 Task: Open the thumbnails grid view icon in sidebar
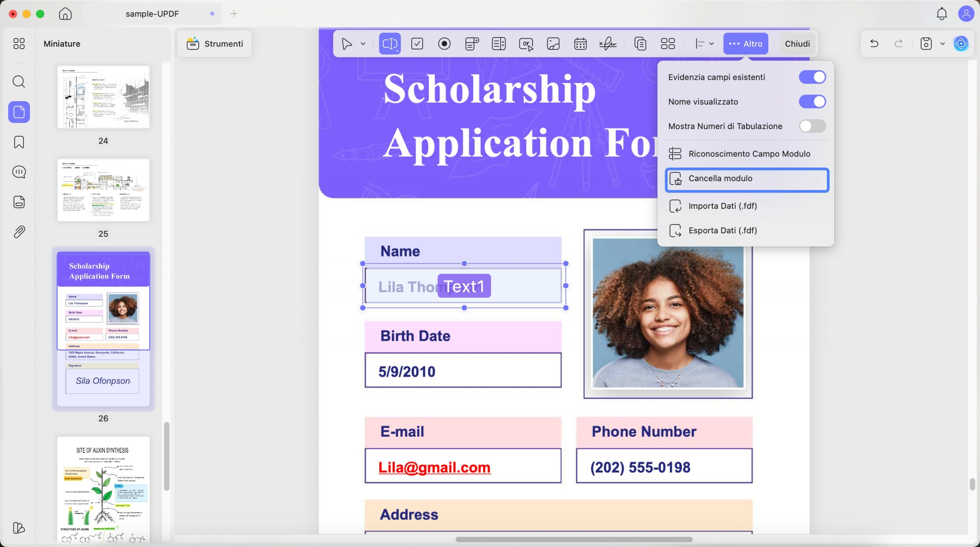19,44
